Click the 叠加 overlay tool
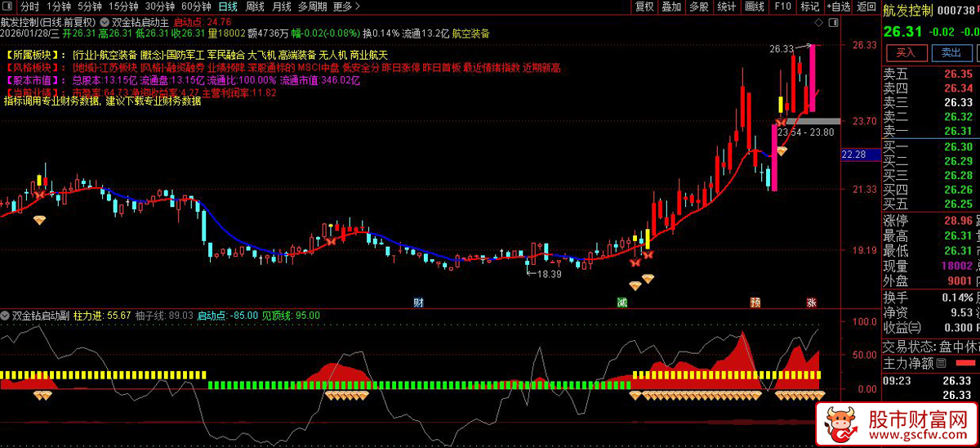 point(671,7)
